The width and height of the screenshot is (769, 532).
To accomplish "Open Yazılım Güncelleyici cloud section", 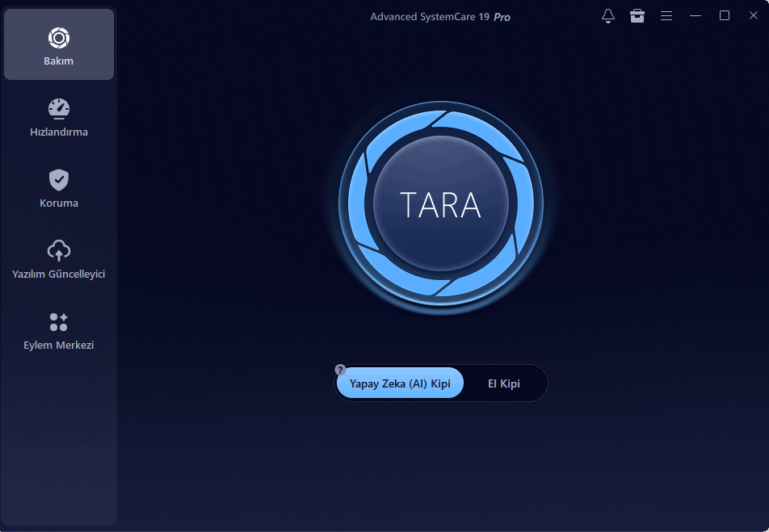I will click(x=59, y=260).
